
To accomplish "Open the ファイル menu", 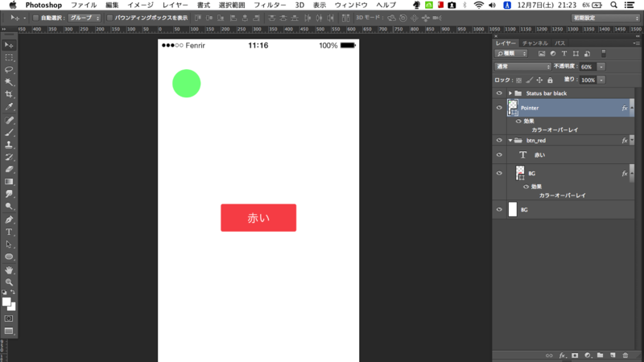I will tap(84, 5).
